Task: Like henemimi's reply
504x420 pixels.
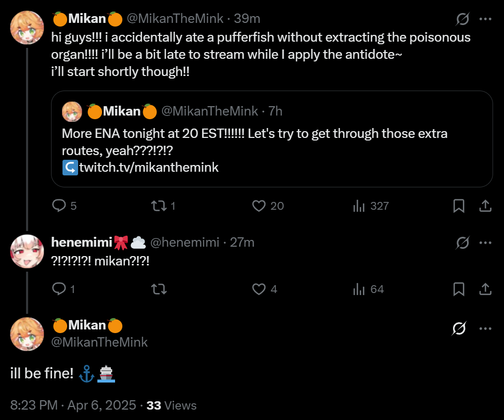Action: [259, 289]
